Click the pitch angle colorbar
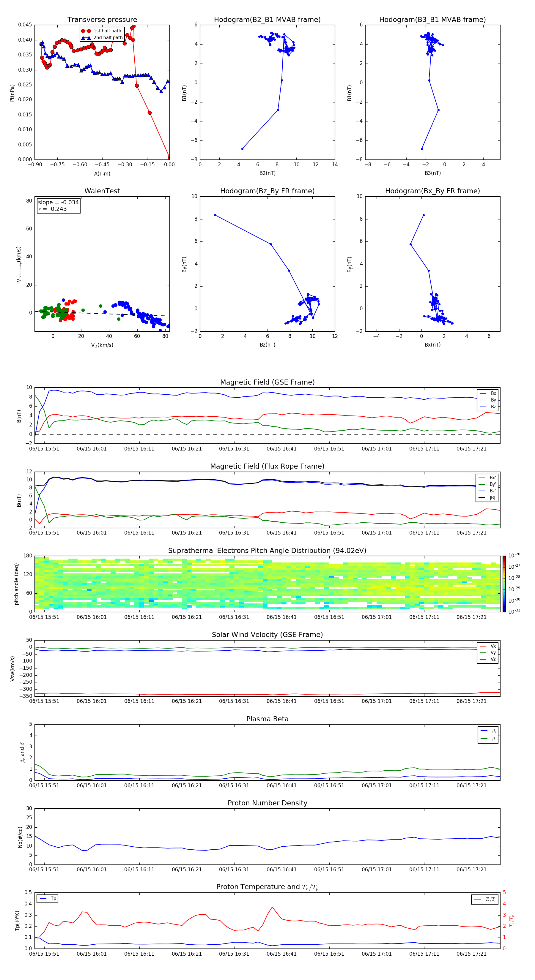This screenshot has width=535, height=980. (504, 584)
